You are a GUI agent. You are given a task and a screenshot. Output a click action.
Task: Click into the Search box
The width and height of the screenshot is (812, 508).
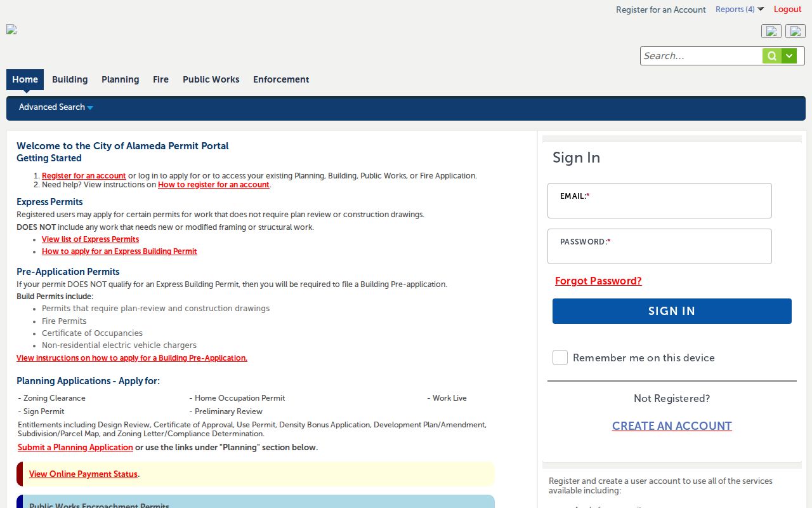pyautogui.click(x=701, y=56)
